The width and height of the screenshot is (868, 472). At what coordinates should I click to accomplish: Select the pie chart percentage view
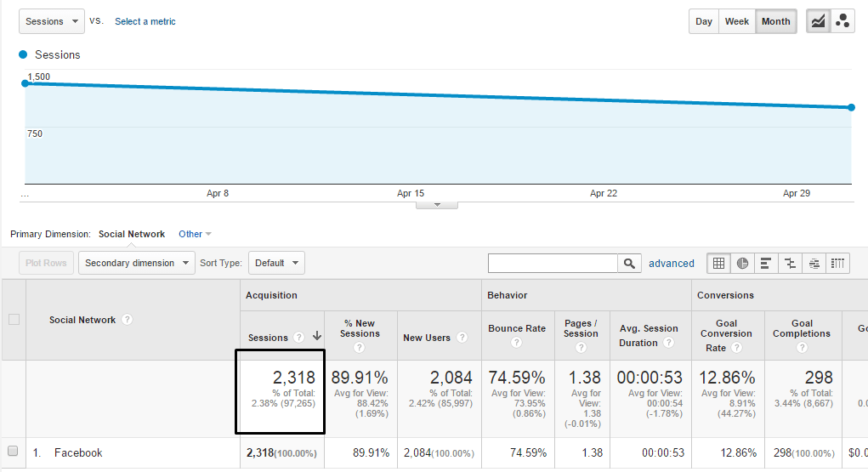point(742,263)
